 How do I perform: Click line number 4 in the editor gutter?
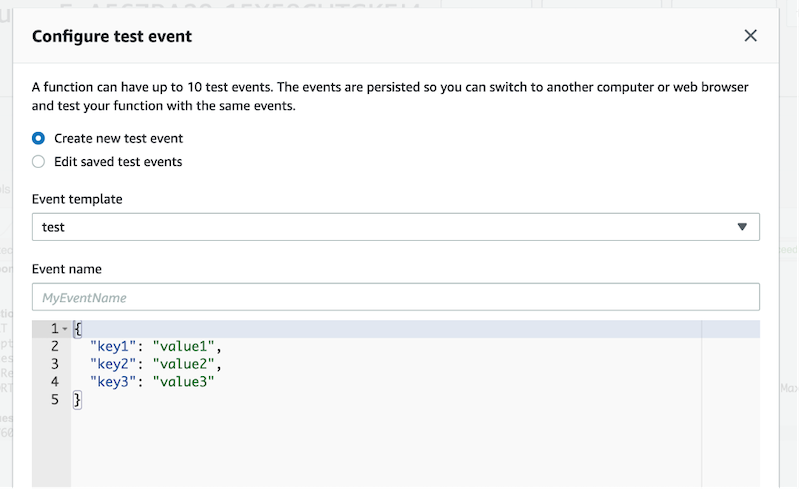coord(55,382)
